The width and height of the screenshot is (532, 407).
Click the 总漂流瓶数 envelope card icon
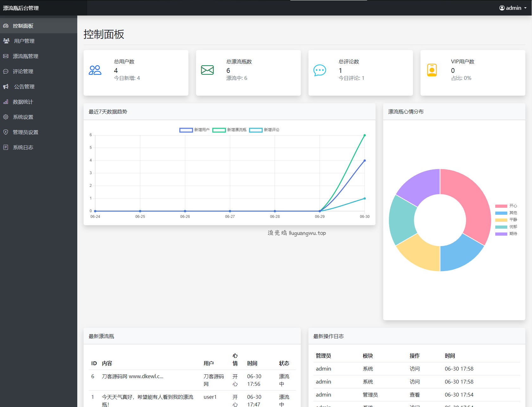[207, 70]
